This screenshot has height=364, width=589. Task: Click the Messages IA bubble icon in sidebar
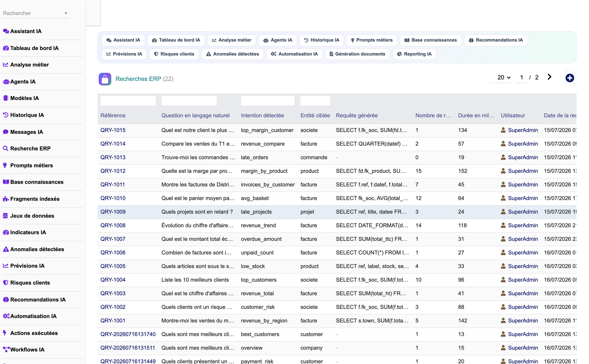pyautogui.click(x=6, y=132)
